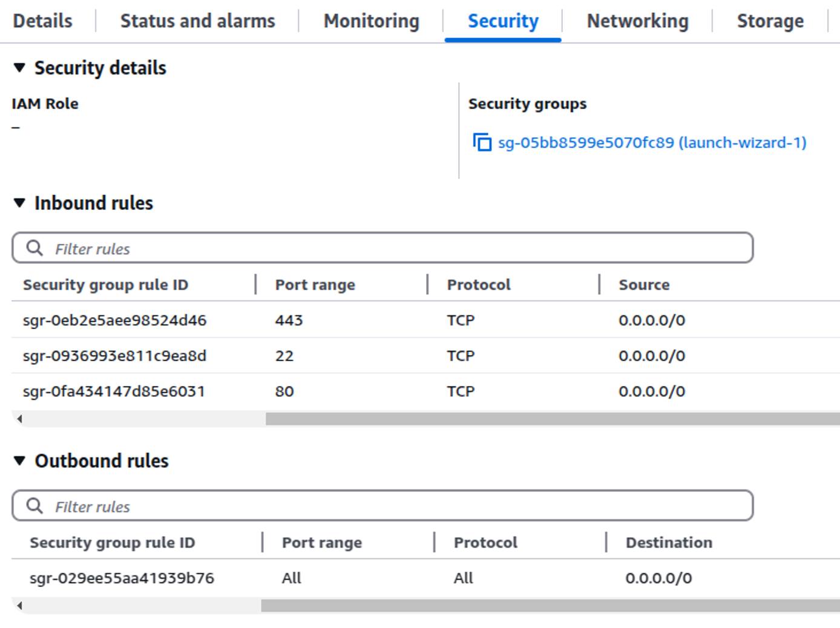Image resolution: width=840 pixels, height=628 pixels.
Task: Click TCP protocol for port 22 rule
Action: pos(461,356)
